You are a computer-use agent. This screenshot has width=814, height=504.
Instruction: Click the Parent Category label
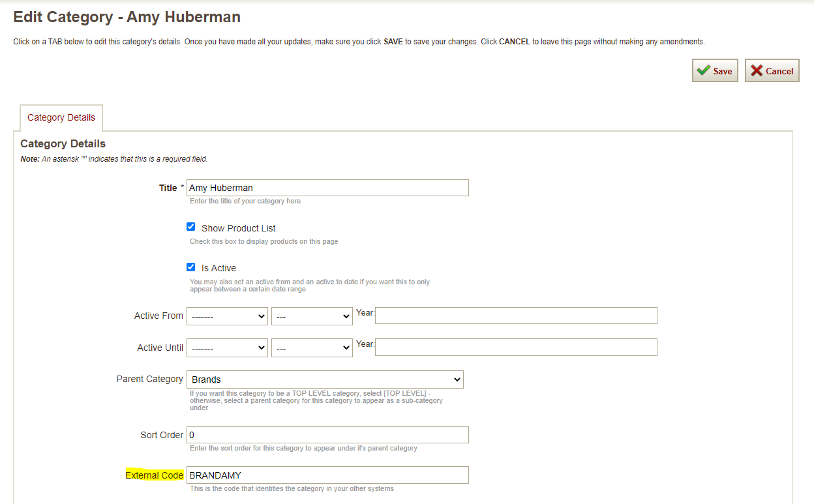(150, 379)
